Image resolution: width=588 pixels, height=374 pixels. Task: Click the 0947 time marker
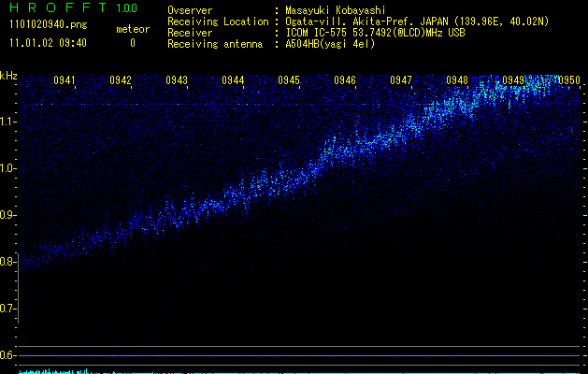401,79
